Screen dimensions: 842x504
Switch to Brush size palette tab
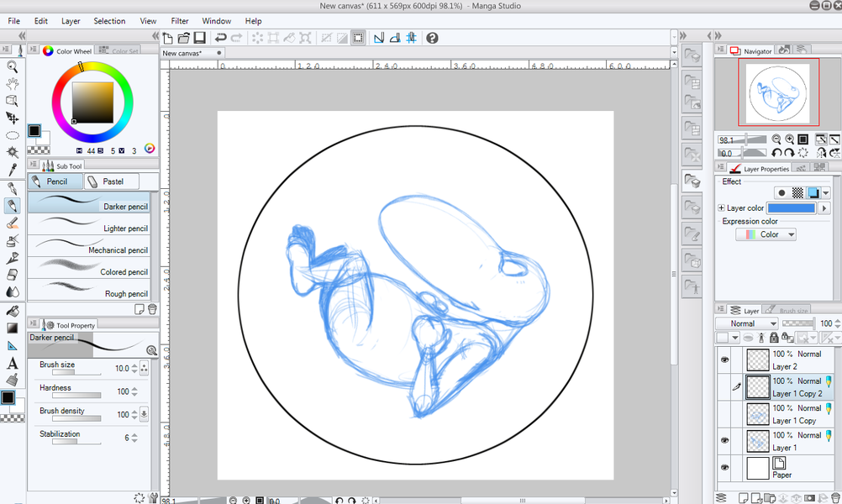[x=787, y=310]
